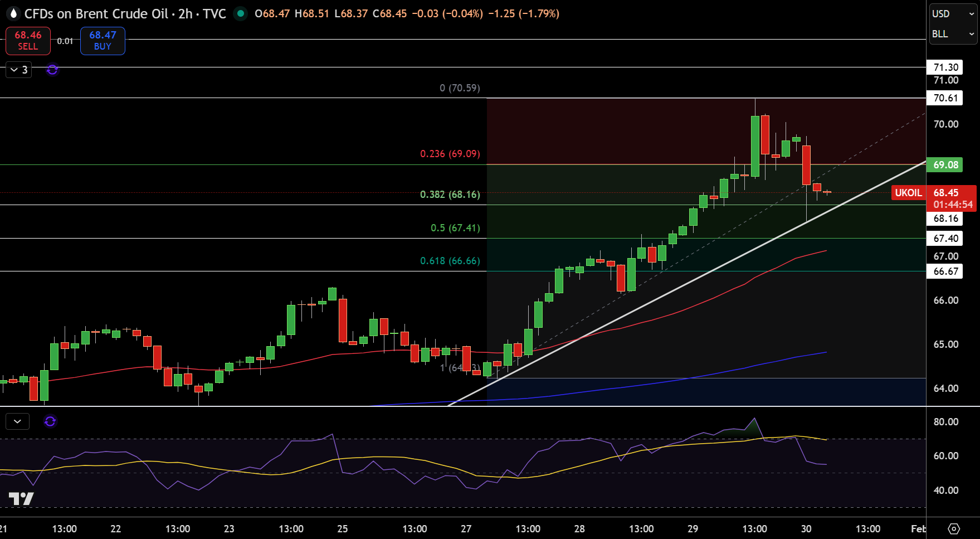Screen dimensions: 980x539
Task: Select the 69.08 green price label
Action: pyautogui.click(x=945, y=165)
